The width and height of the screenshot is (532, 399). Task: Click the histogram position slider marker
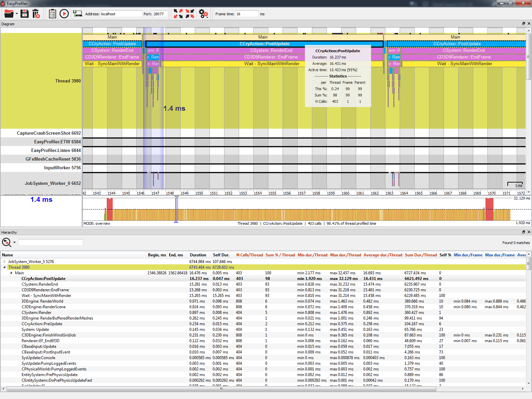point(176,209)
